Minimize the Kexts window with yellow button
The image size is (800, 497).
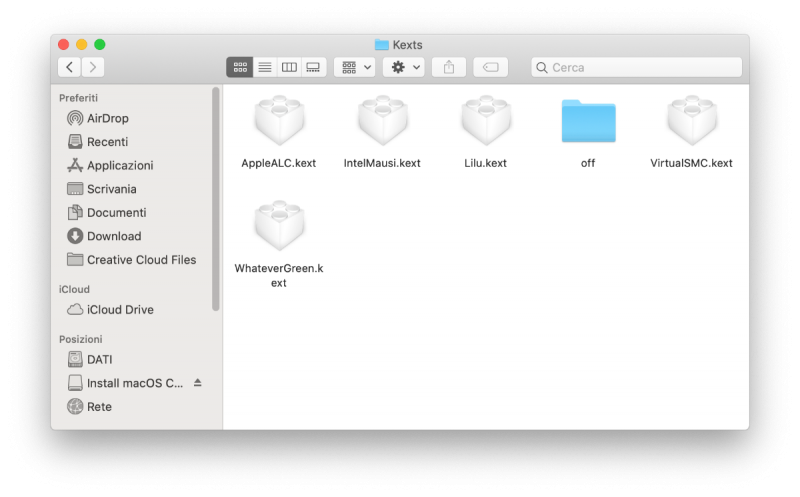click(82, 45)
